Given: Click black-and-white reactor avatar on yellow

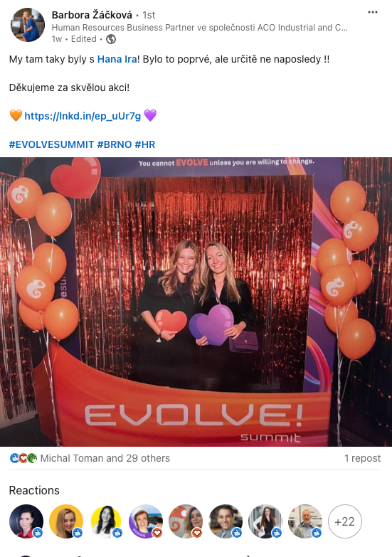Looking at the screenshot, I should (x=106, y=521).
